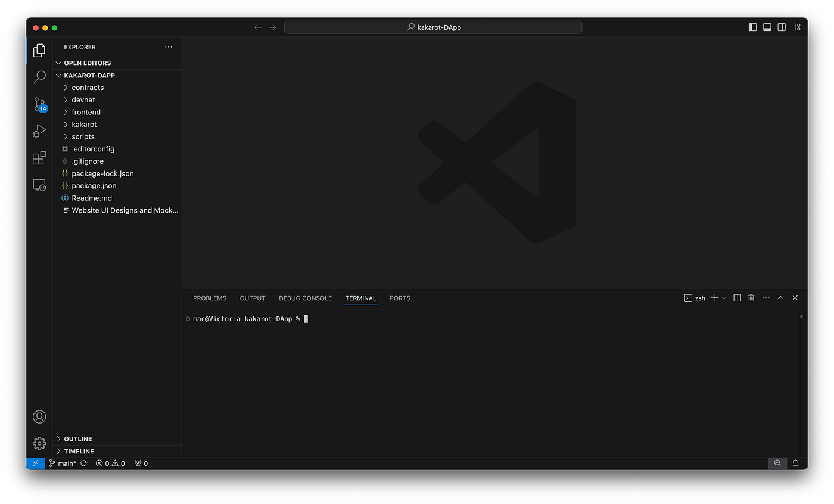834x504 pixels.
Task: Collapse the KAKAROT-DAPP folder section
Action: tap(117, 76)
